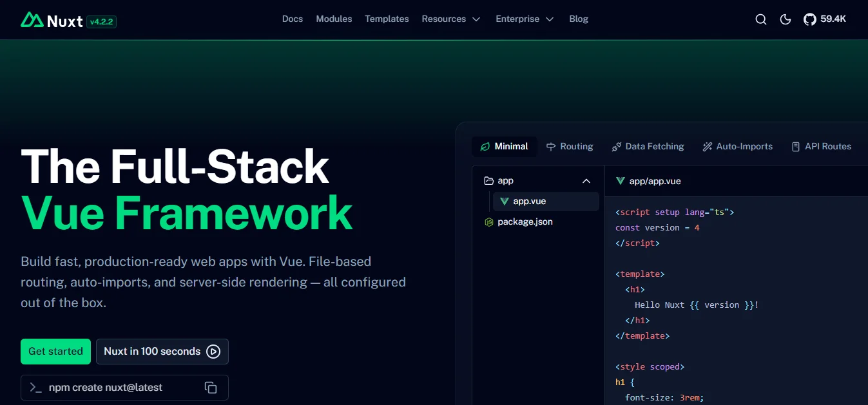Screen dimensions: 868x405
Task: Open the Blog nav link
Action: 579,19
